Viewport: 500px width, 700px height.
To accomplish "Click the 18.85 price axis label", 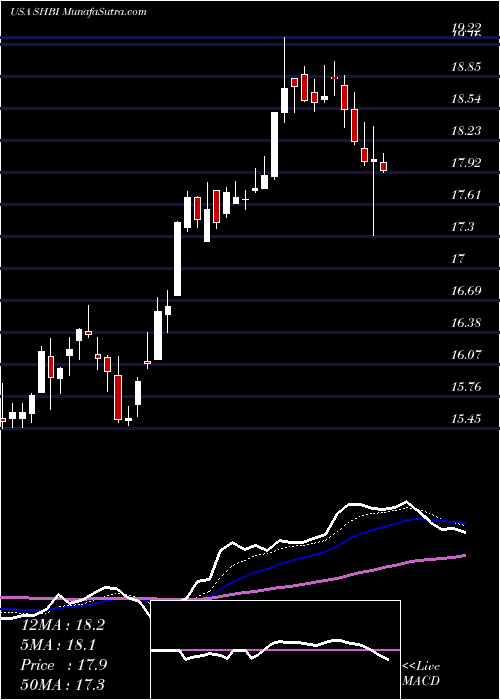I will 466,67.
